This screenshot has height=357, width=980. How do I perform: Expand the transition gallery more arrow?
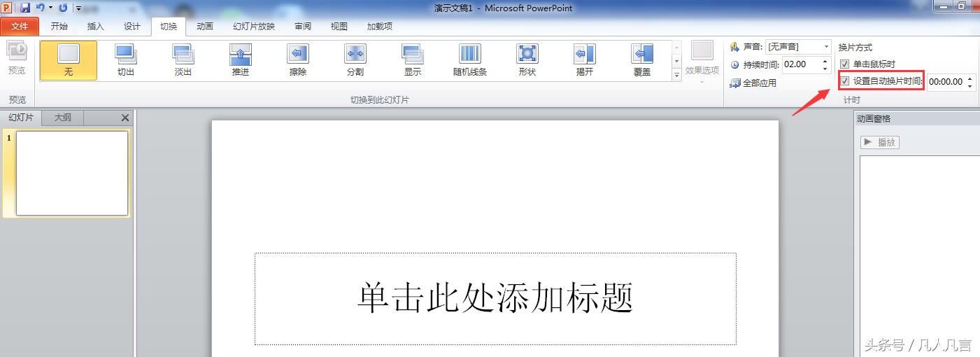(x=676, y=75)
